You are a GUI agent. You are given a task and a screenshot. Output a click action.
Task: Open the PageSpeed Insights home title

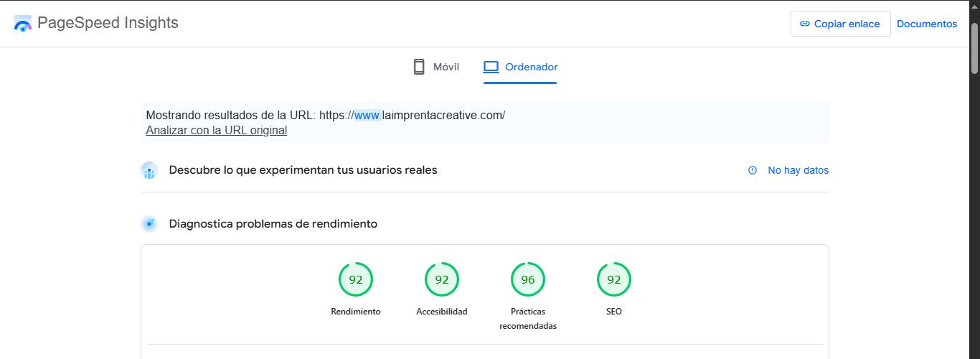pos(108,23)
